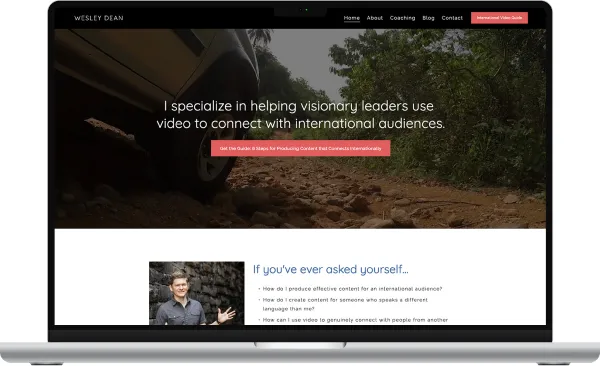Click the photo of the man gesturing

tap(196, 293)
